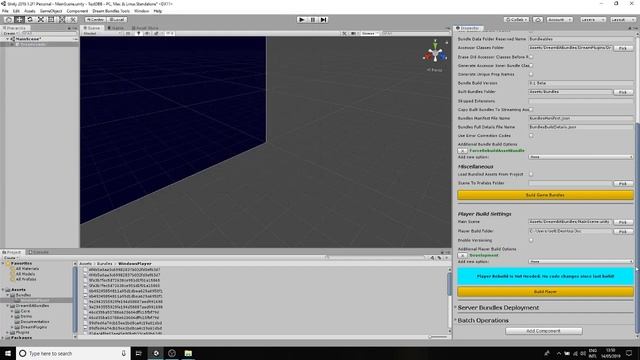This screenshot has height=360, width=640.
Task: Open Task View on taskbar
Action: point(138,353)
